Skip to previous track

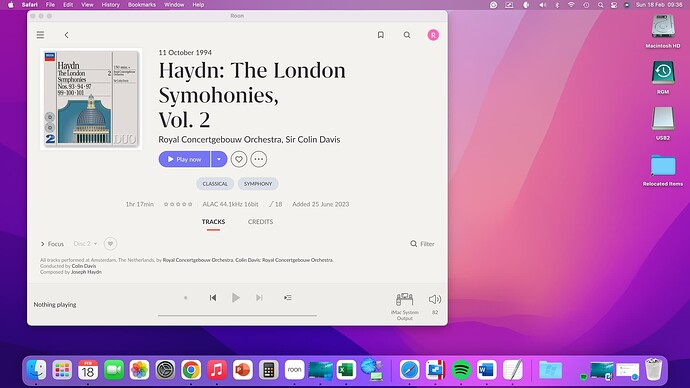[x=213, y=298]
